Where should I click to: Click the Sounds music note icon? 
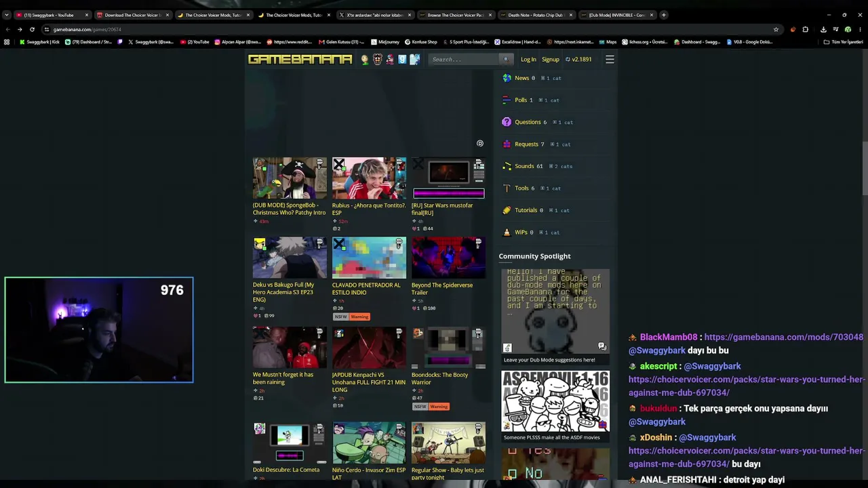pos(507,166)
